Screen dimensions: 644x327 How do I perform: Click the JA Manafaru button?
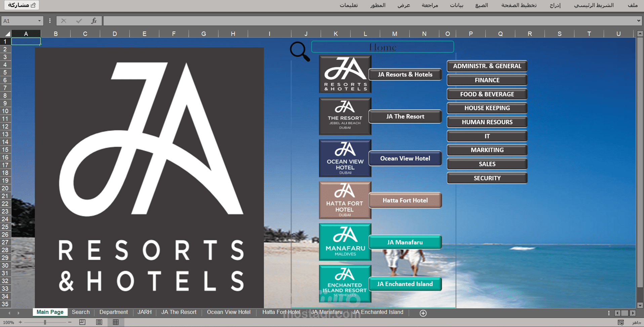tap(405, 242)
